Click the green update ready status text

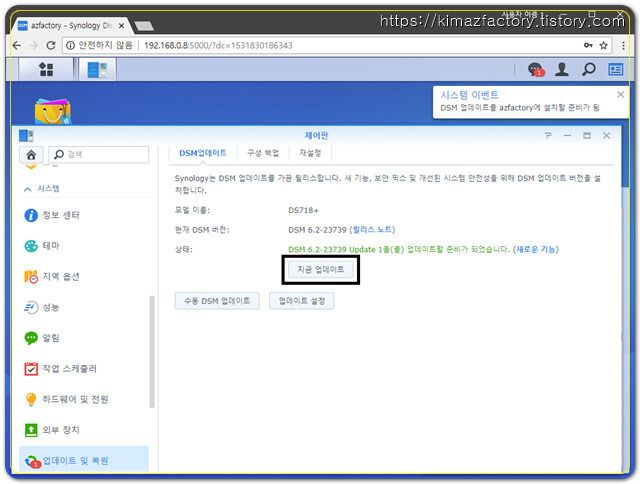[399, 249]
